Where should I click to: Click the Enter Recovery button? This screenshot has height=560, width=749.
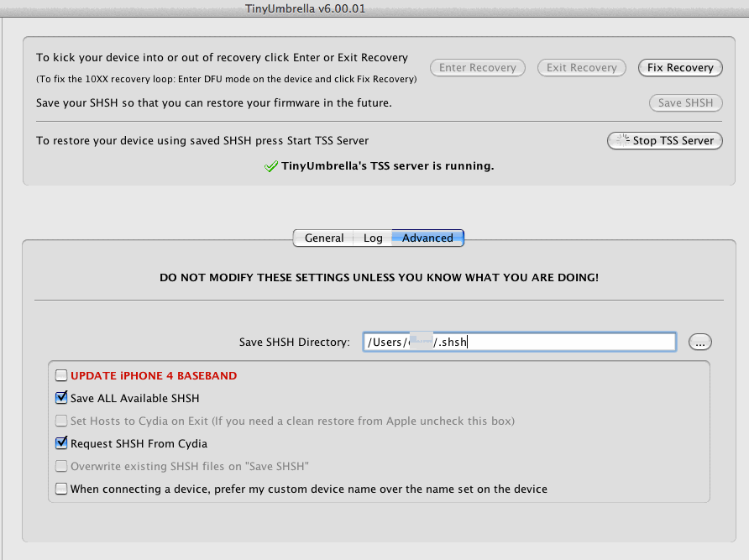(x=477, y=67)
